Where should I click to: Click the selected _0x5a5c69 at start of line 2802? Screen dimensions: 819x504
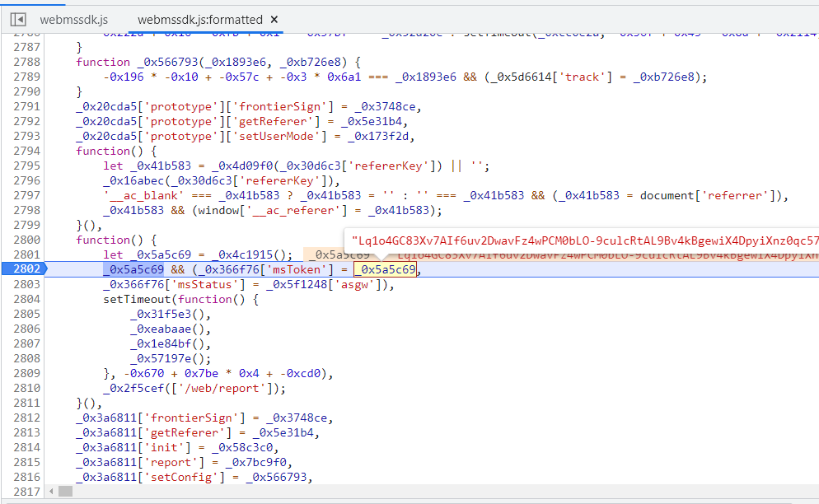133,269
